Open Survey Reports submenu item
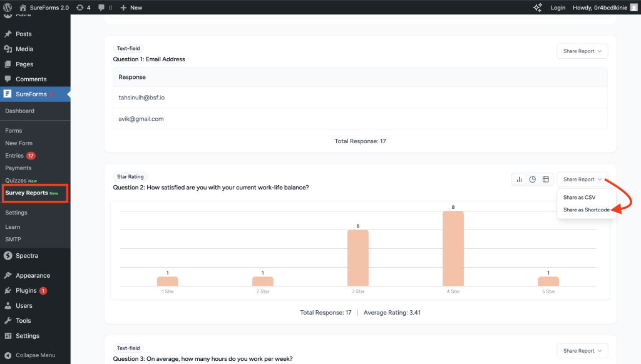The width and height of the screenshot is (641, 364). (32, 193)
